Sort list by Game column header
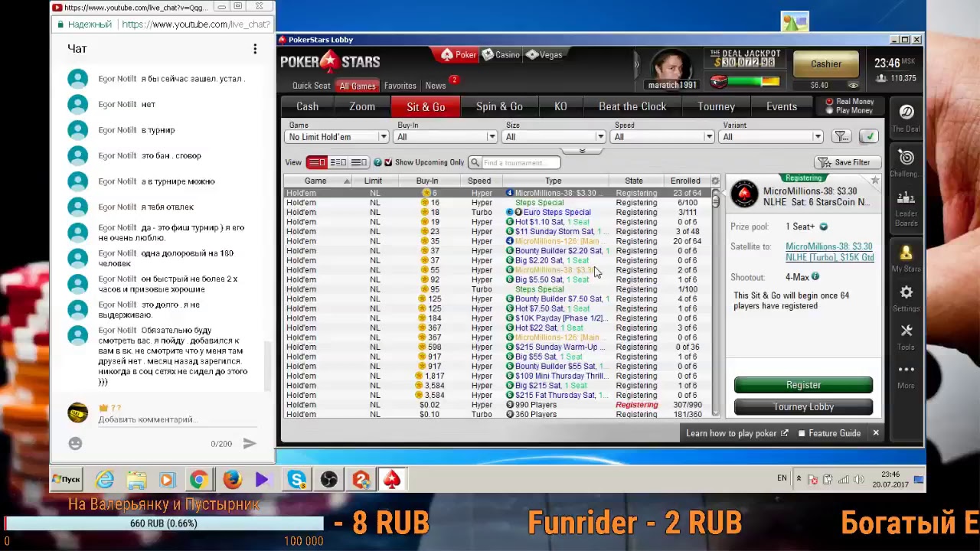 [315, 181]
